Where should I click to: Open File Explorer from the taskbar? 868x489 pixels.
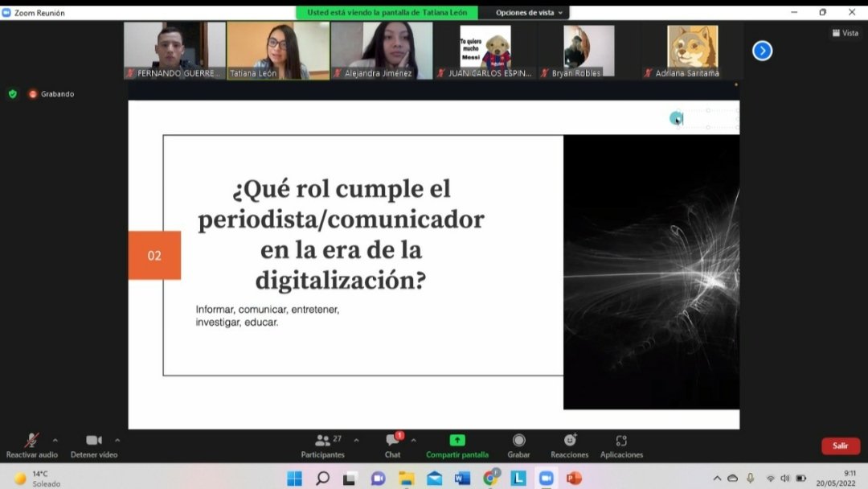(407, 478)
